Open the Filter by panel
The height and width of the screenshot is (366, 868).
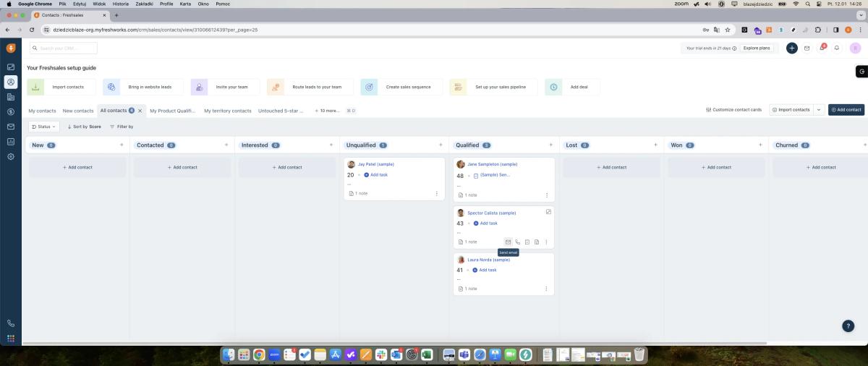(122, 127)
